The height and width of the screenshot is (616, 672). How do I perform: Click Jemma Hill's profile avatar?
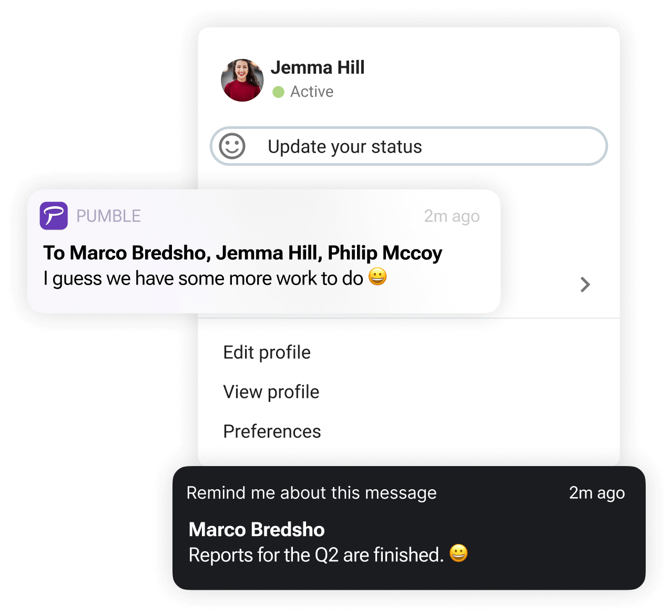pos(242,80)
